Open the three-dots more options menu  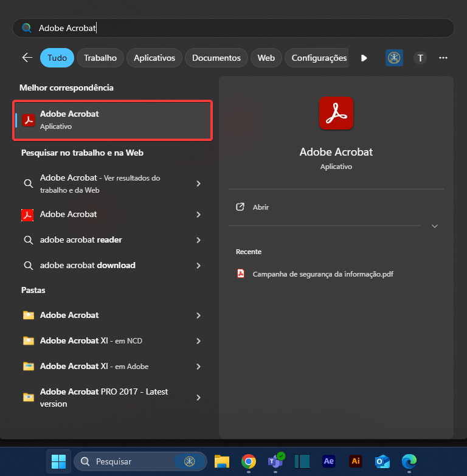pyautogui.click(x=443, y=58)
